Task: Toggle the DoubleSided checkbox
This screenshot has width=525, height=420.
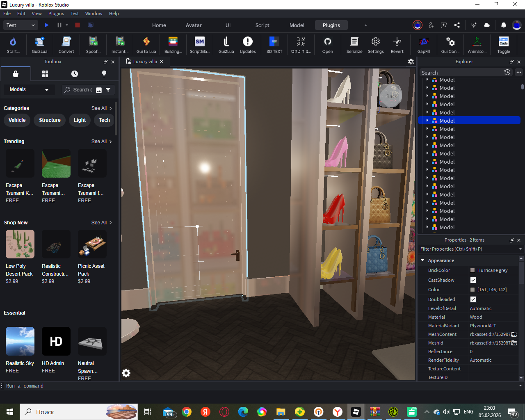Action: [x=473, y=299]
